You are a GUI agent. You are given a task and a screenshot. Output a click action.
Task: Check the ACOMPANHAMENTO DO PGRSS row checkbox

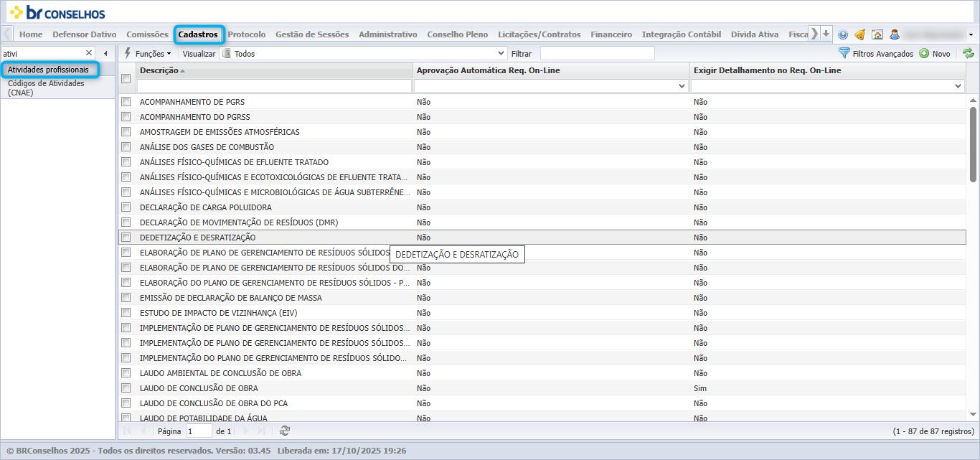point(126,117)
